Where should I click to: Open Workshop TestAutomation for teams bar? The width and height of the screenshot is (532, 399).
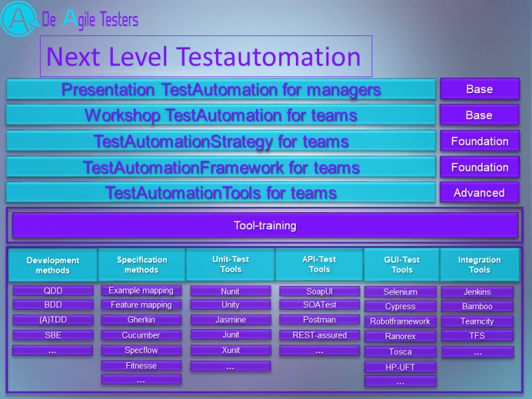(221, 115)
